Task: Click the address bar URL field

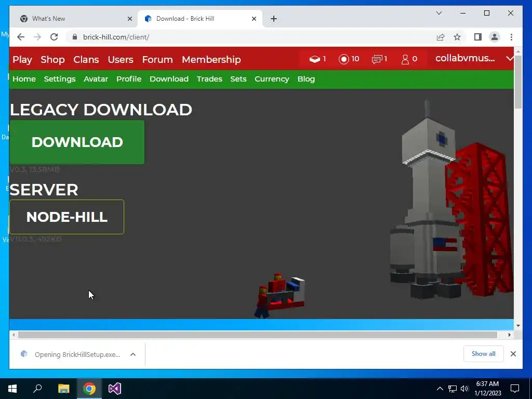Action: click(x=251, y=37)
